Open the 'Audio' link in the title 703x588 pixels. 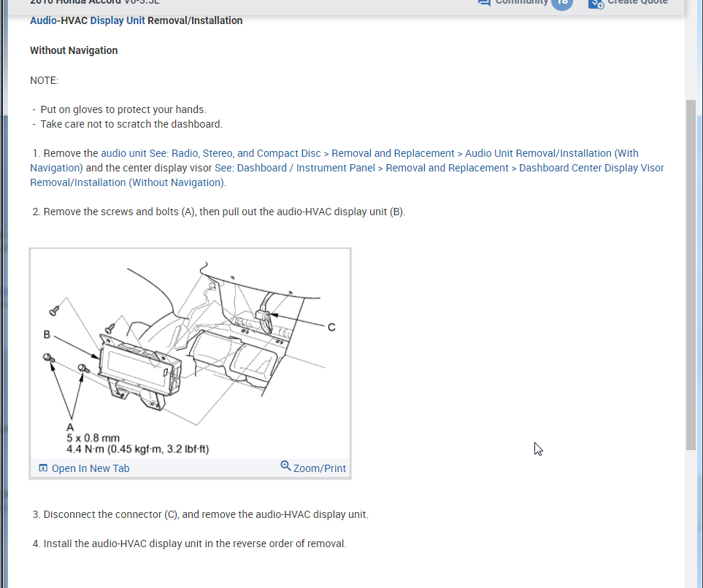click(44, 20)
